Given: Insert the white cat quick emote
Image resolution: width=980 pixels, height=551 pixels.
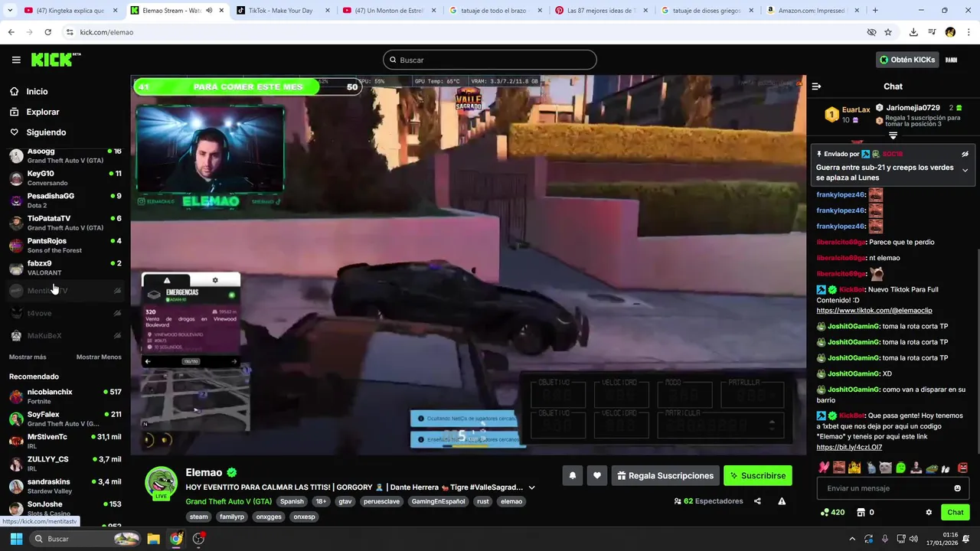Looking at the screenshot, I should click(885, 468).
